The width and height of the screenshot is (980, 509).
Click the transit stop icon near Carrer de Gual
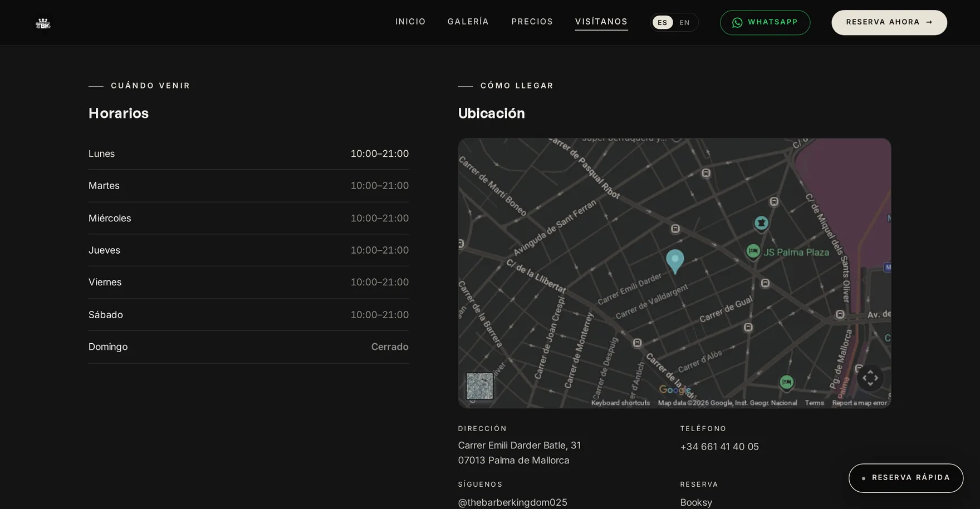click(748, 327)
